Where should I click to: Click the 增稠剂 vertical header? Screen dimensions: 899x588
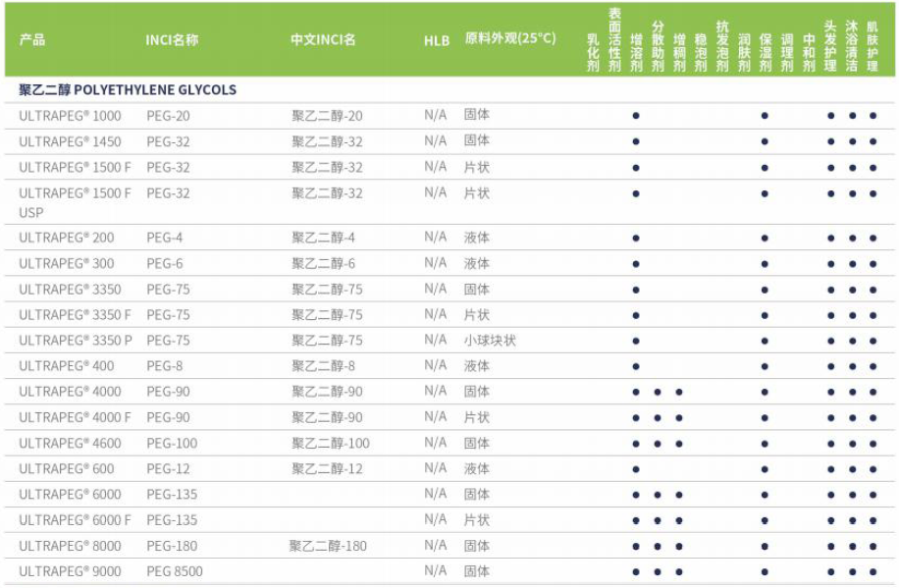(679, 53)
